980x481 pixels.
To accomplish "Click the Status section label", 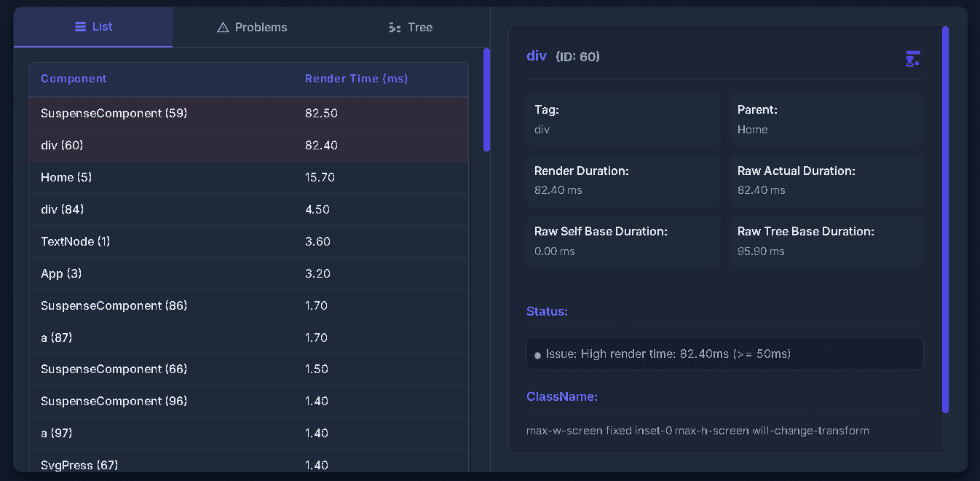I will point(547,311).
